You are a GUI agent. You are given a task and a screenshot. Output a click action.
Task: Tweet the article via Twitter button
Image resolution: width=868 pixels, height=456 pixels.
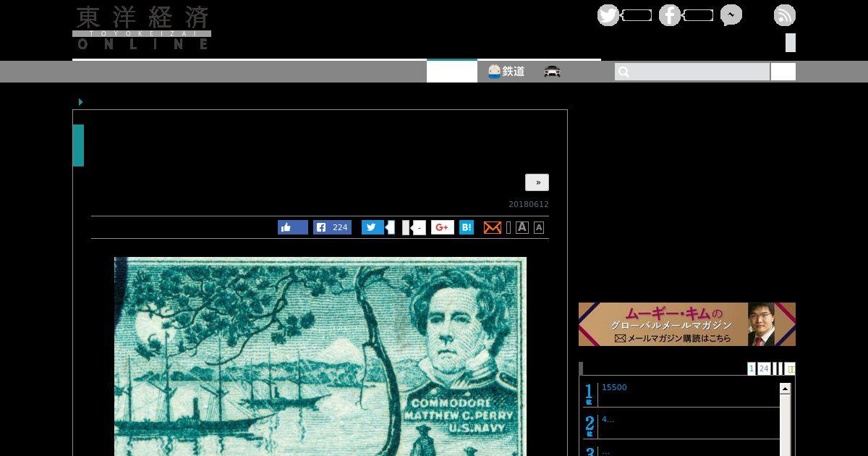[x=373, y=227]
